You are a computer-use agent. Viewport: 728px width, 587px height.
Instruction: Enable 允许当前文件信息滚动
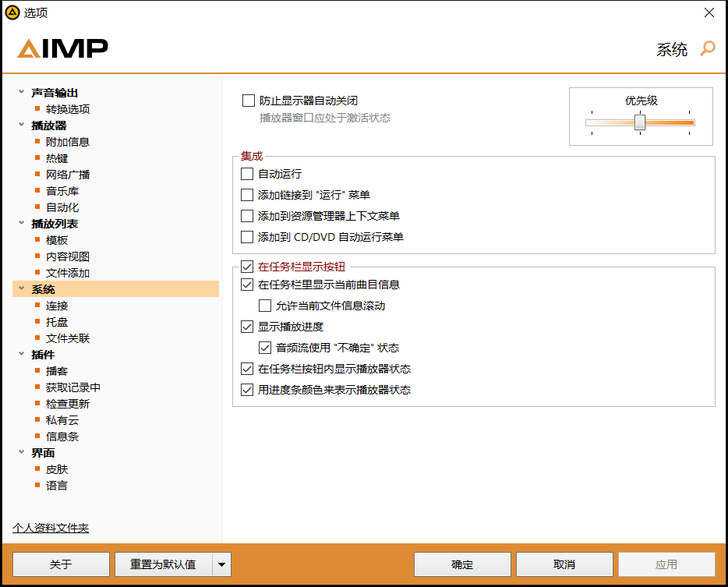click(265, 306)
